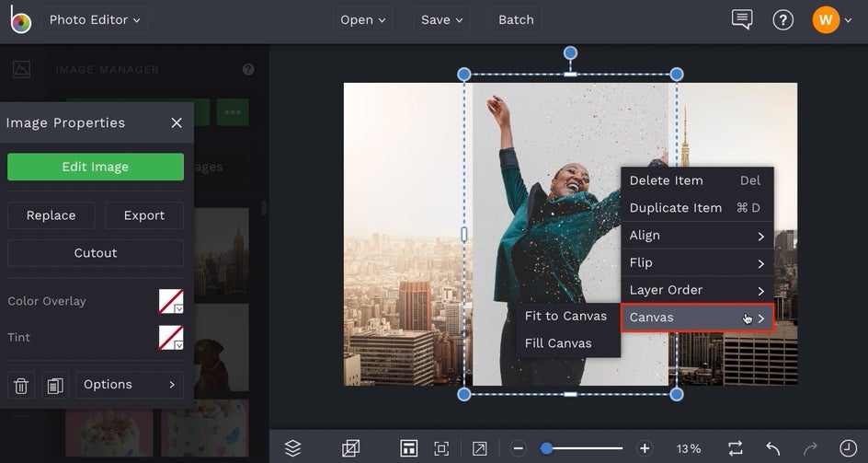The image size is (868, 463).
Task: Click the rotation handle above the image
Action: click(570, 53)
